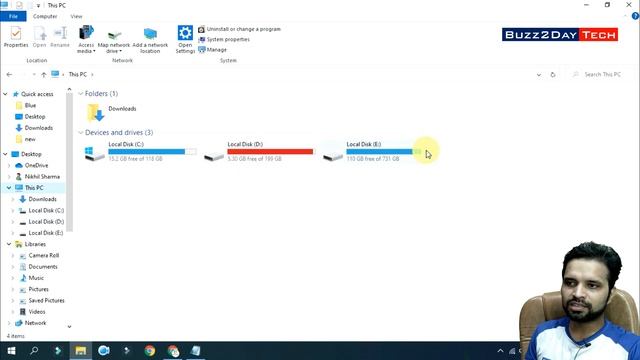This screenshot has height=360, width=640.
Task: Collapse the Devices and drives group
Action: point(80,133)
